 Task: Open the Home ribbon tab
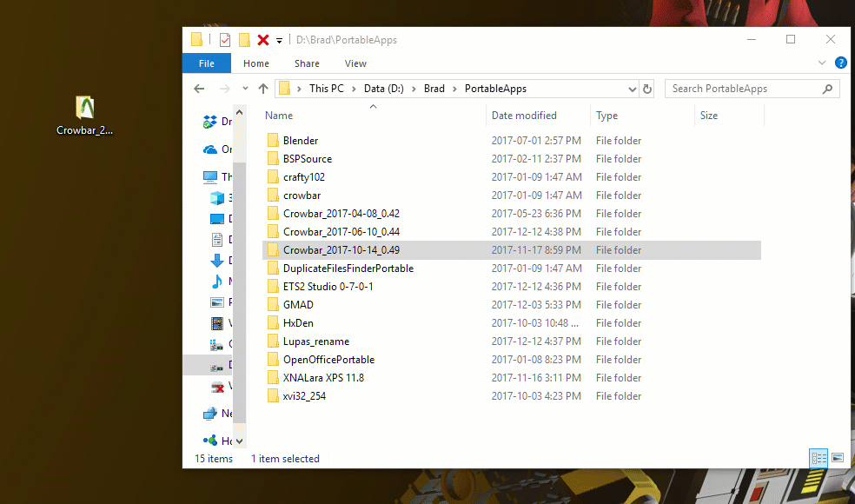(256, 63)
